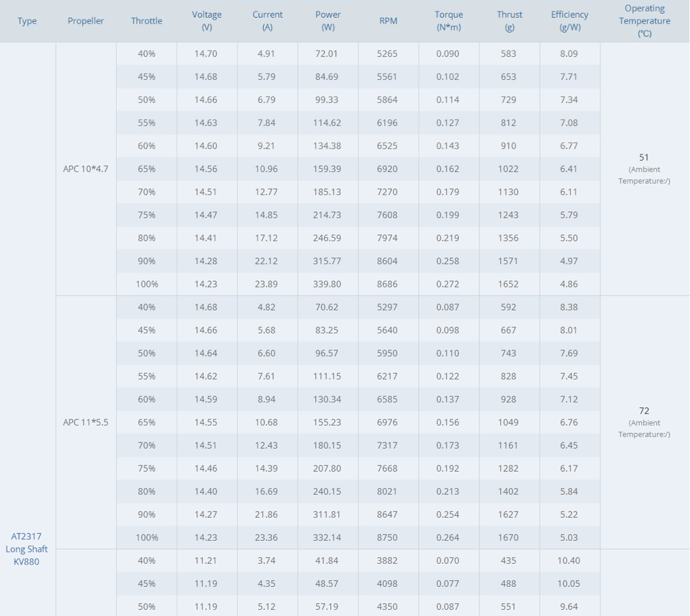Screen dimensions: 690x616
Task: Click the RPM value 5640
Action: click(387, 330)
